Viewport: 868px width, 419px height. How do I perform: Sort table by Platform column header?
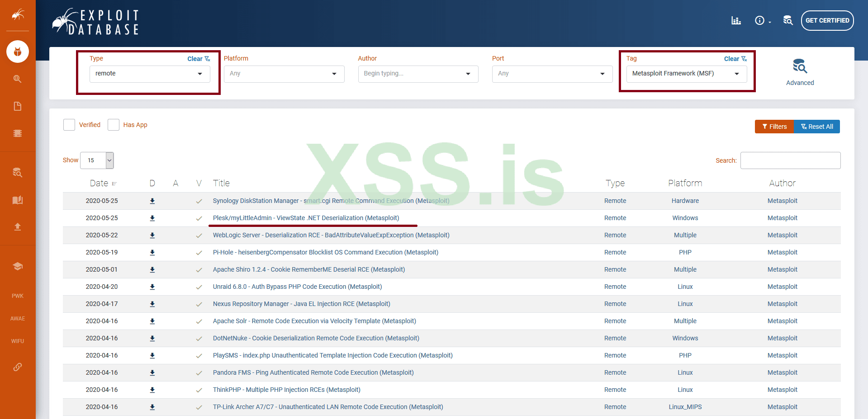(x=685, y=183)
